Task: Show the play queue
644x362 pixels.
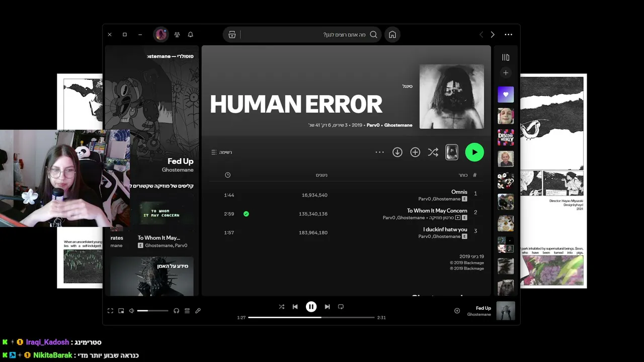Action: pyautogui.click(x=187, y=311)
